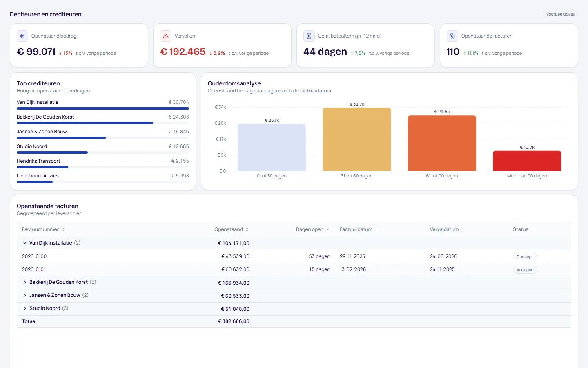Click the euro icon on Openstaand bedrag card

[x=22, y=36]
